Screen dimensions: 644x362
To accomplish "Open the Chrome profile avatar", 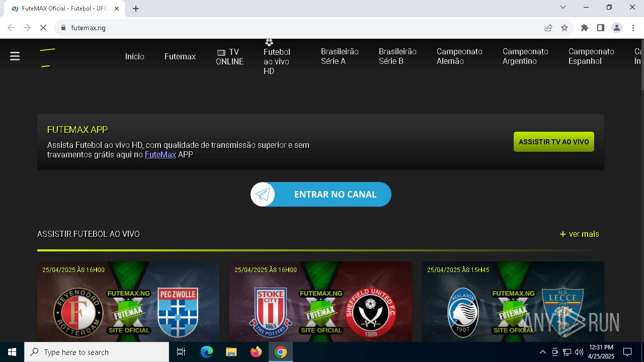I will pyautogui.click(x=617, y=28).
